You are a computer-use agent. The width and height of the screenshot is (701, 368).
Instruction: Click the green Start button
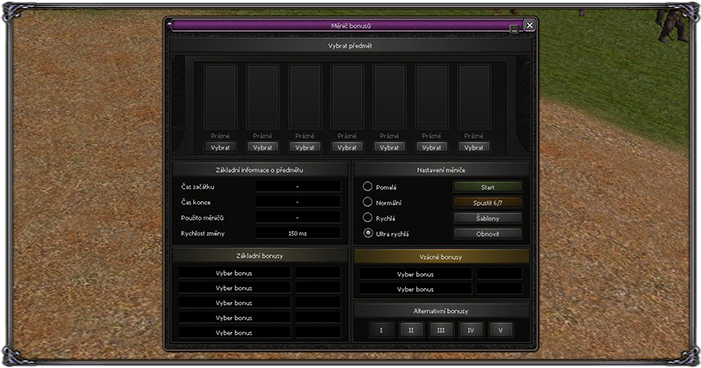pos(488,187)
